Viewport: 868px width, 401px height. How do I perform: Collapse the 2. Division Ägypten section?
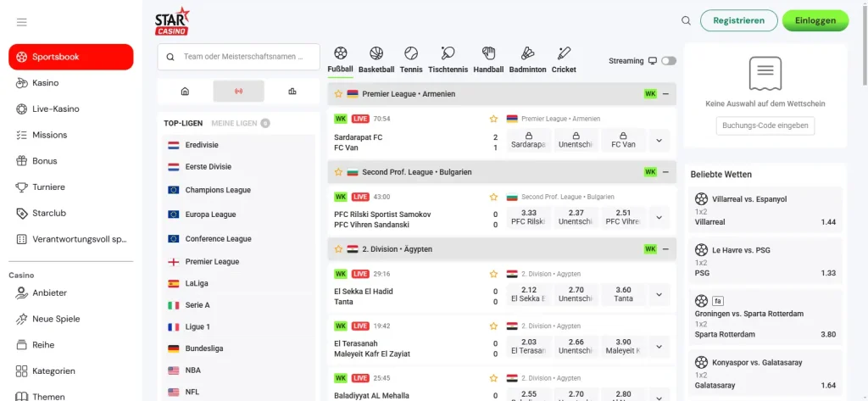point(665,249)
